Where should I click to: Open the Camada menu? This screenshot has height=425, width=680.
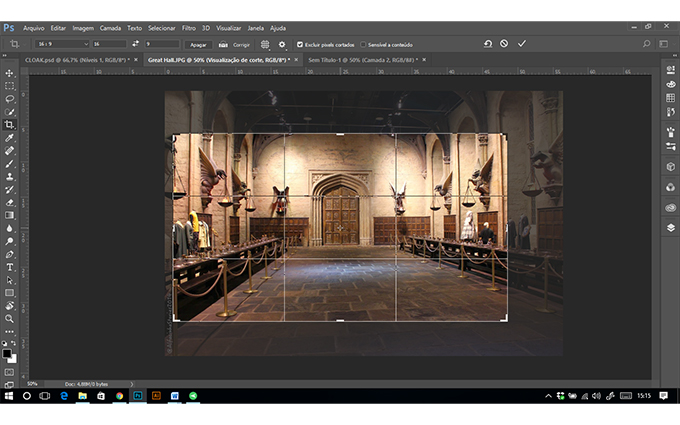(110, 28)
